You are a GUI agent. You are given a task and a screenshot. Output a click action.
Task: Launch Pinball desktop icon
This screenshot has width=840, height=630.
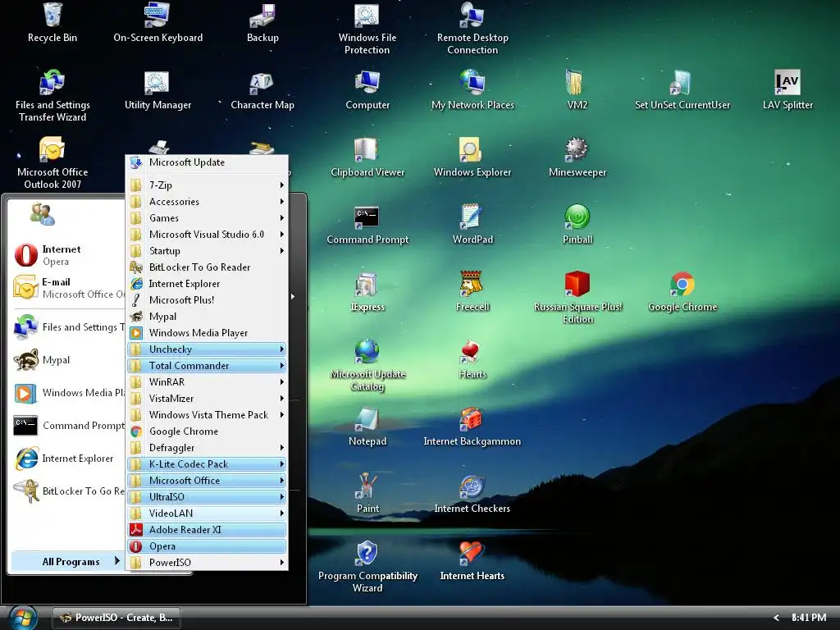coord(577,225)
